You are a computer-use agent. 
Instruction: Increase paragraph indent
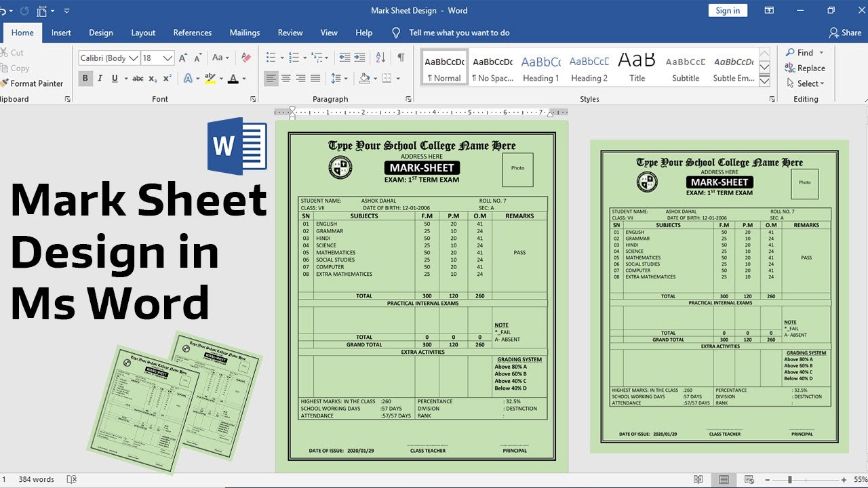pyautogui.click(x=359, y=58)
